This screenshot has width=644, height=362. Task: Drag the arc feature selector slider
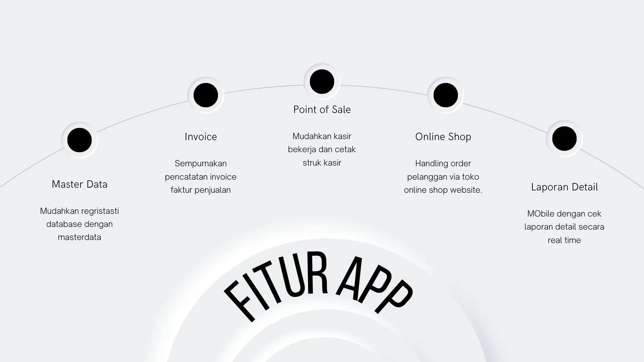click(x=322, y=81)
